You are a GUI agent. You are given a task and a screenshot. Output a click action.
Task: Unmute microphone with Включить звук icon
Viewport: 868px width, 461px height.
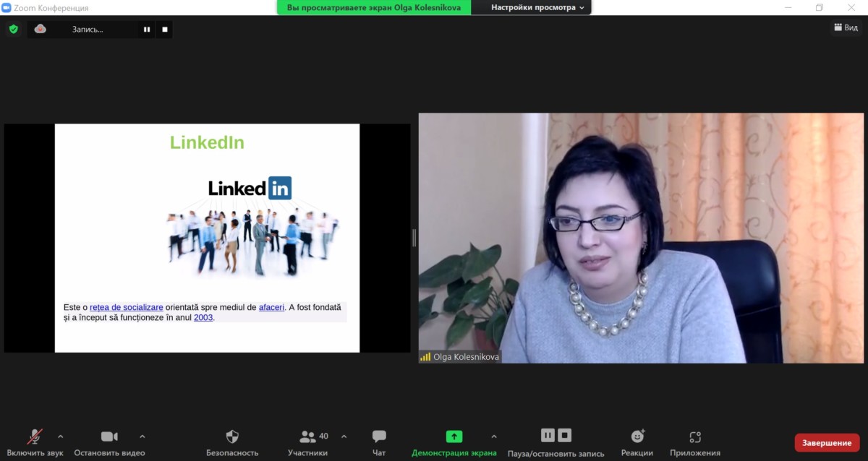pyautogui.click(x=35, y=436)
